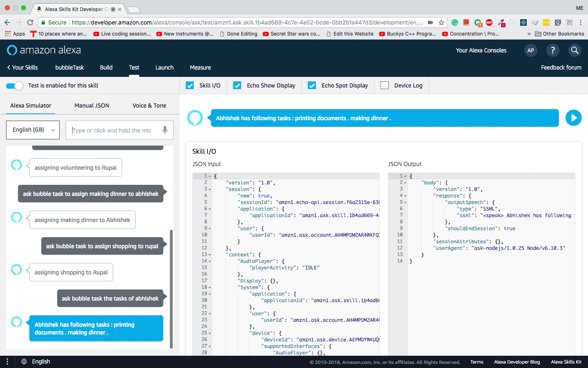
Task: Uncheck the Skill I/O checkbox
Action: tap(190, 85)
